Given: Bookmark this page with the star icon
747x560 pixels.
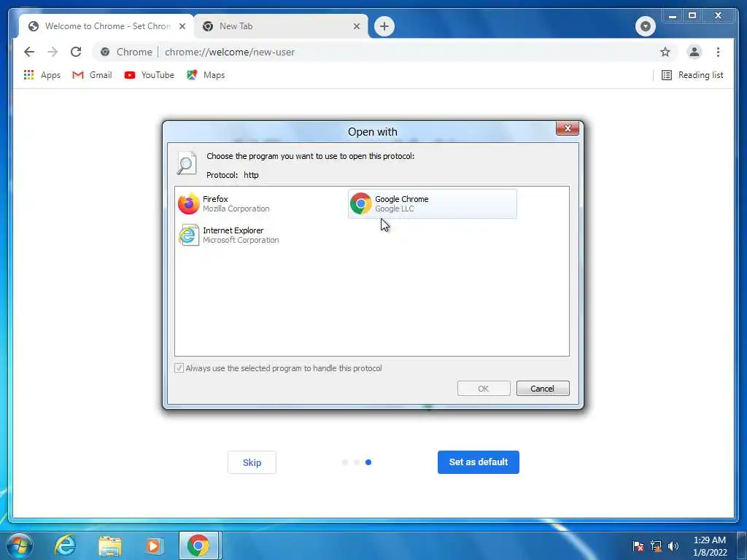Looking at the screenshot, I should [x=665, y=52].
